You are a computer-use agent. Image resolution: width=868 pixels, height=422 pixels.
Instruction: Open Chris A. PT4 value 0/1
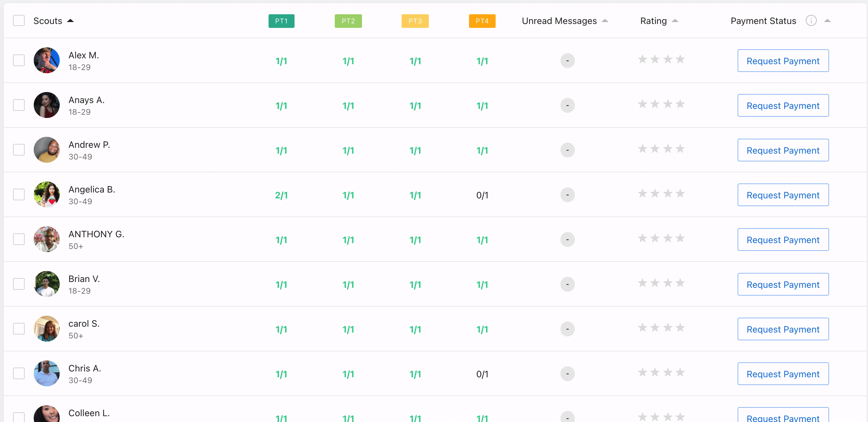482,374
